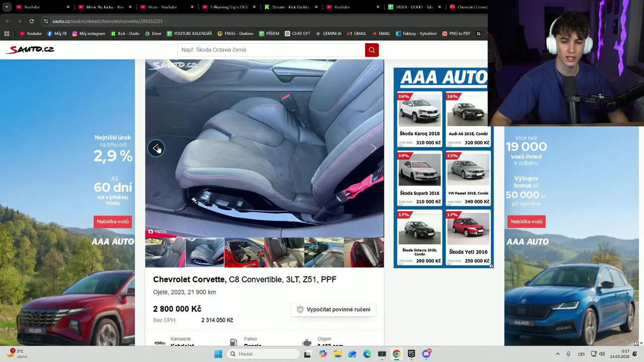Open the CHAT GPT bookmark
This screenshot has width=644, height=362.
[297, 34]
